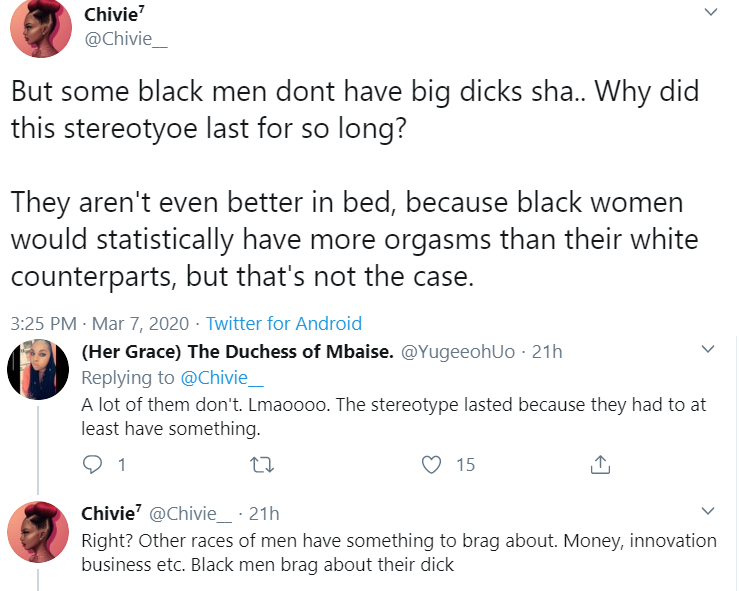Image resolution: width=739 pixels, height=591 pixels.
Task: Open the @Chivie__ mention in "Replying to"
Action: (x=209, y=378)
